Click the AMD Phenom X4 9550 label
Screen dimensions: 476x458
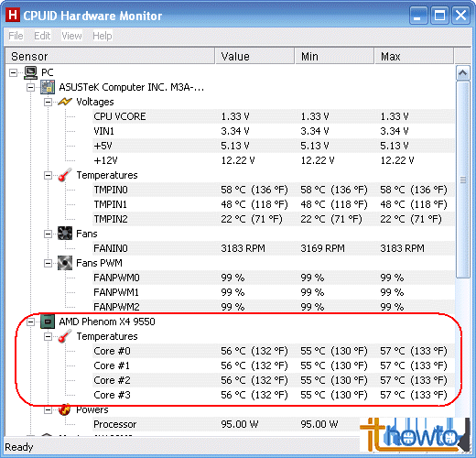107,322
